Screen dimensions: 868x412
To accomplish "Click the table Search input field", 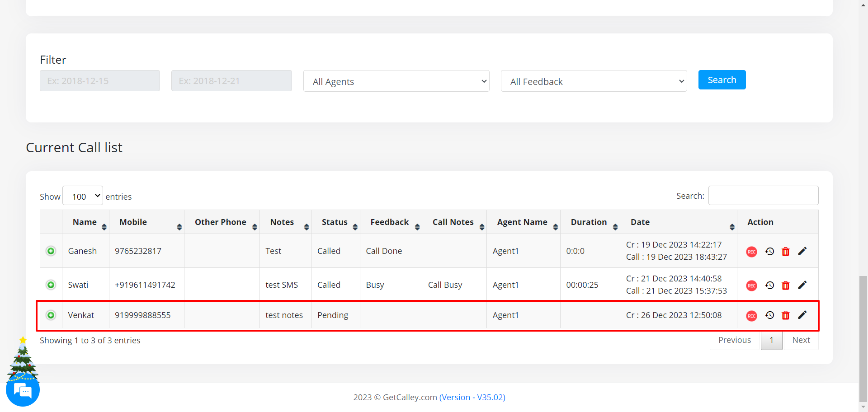I will tap(763, 196).
